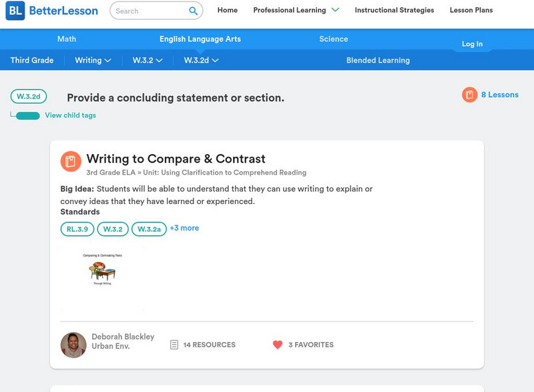534x392 pixels.
Task: Click Deborah Blackley's avatar photo
Action: point(73,345)
